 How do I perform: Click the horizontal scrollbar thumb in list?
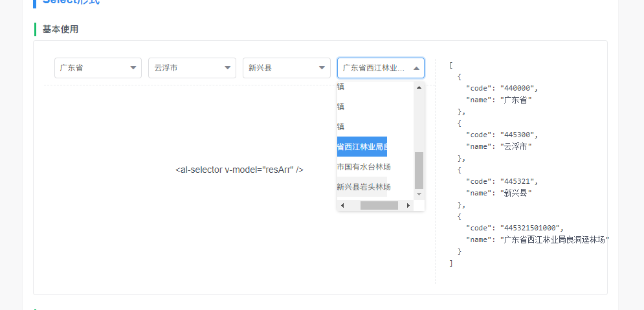(379, 205)
